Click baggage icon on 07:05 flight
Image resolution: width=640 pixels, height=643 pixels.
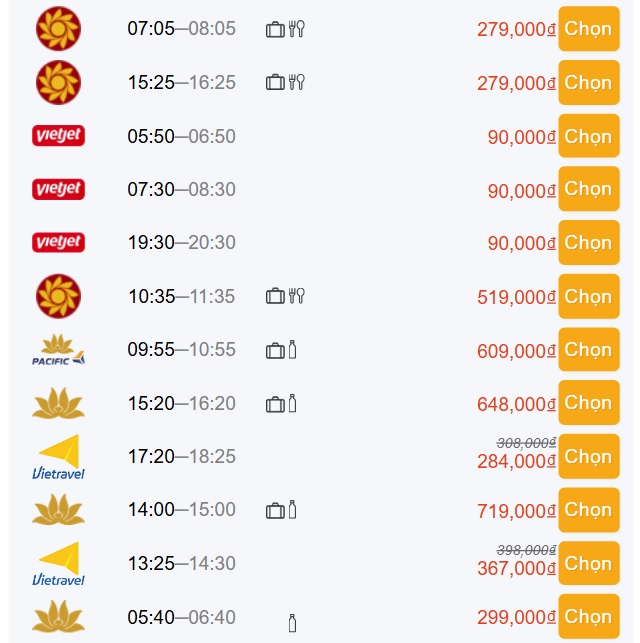point(275,29)
